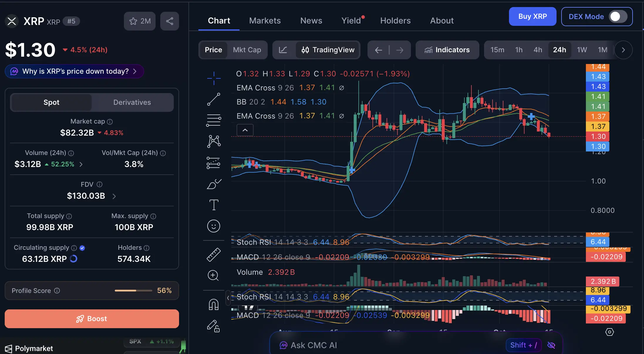
Task: Select the XABCD pattern tool
Action: click(214, 141)
